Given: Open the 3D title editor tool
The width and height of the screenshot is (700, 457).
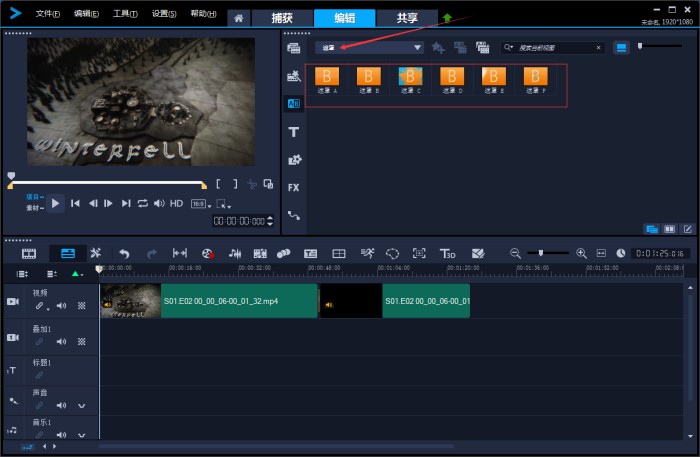Looking at the screenshot, I should pyautogui.click(x=448, y=254).
